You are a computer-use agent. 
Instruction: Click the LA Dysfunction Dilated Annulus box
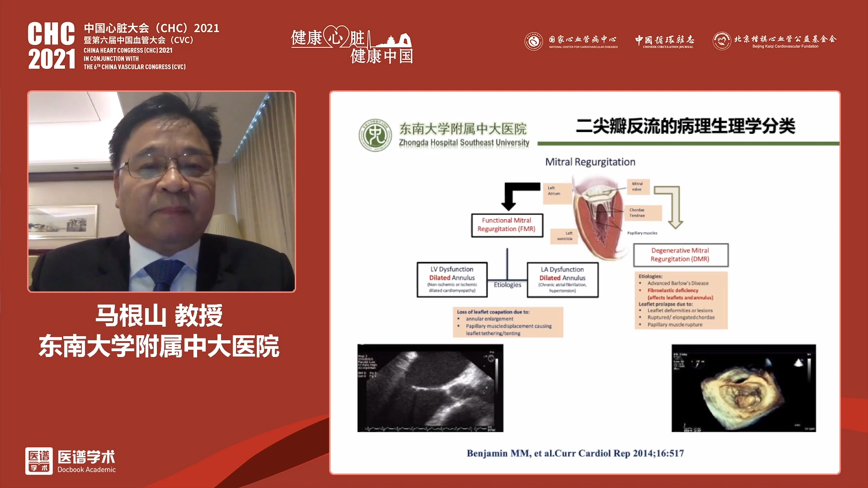pyautogui.click(x=562, y=280)
